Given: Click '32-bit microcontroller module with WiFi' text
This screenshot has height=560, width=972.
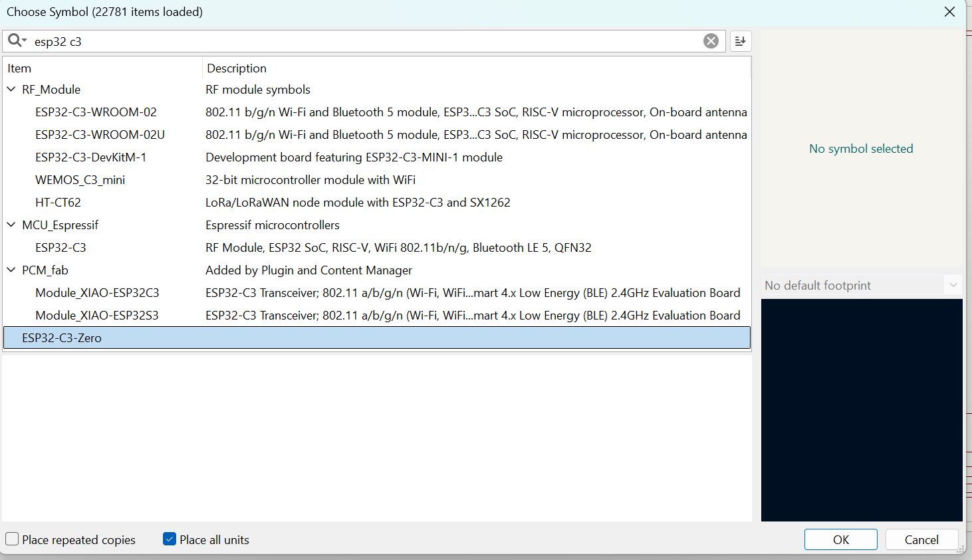Looking at the screenshot, I should coord(310,180).
